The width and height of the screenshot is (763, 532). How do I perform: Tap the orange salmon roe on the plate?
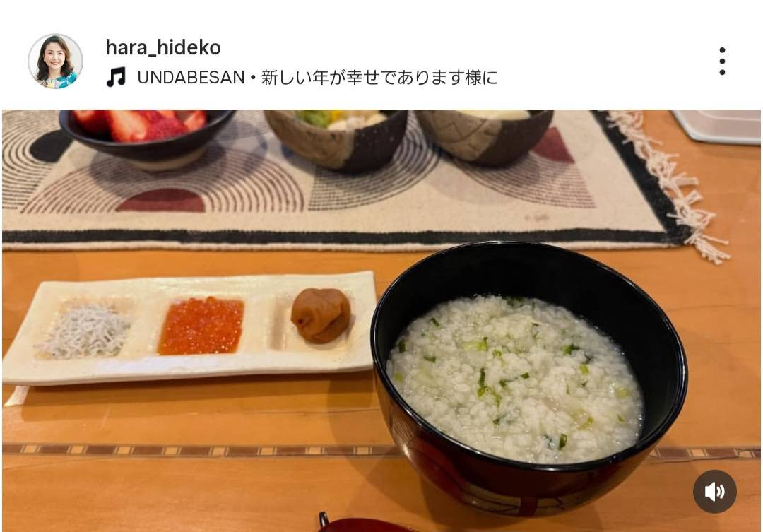pos(201,326)
